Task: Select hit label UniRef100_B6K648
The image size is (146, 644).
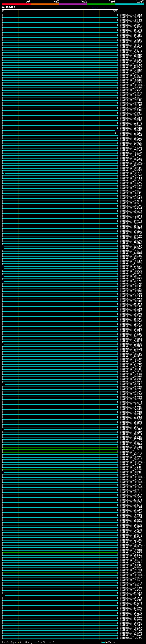Action: [131, 304]
